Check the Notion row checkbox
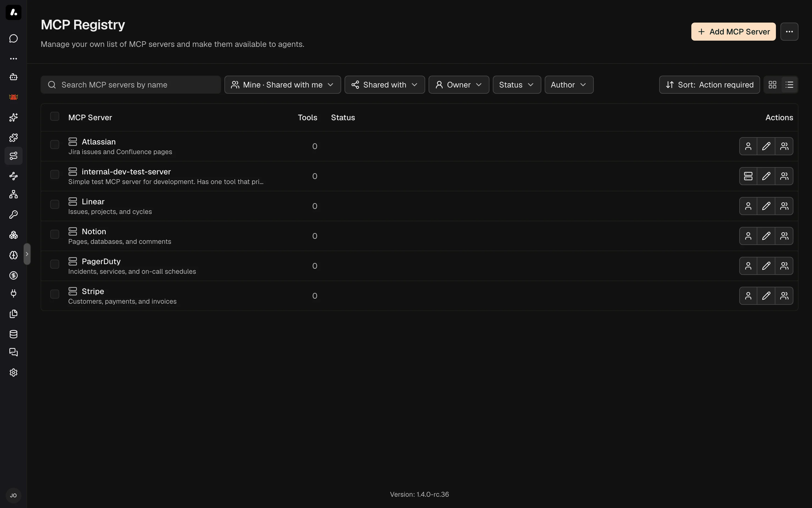Image resolution: width=812 pixels, height=508 pixels. coord(55,234)
